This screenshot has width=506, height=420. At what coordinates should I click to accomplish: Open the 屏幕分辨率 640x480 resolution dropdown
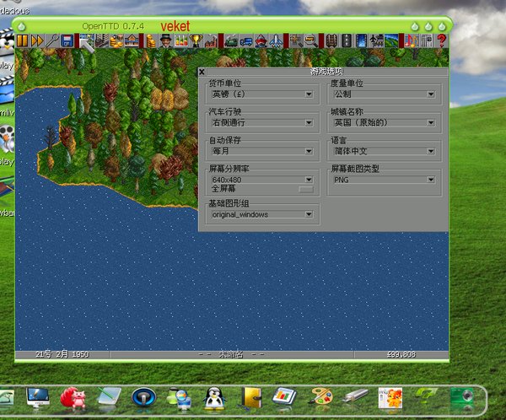[261, 180]
